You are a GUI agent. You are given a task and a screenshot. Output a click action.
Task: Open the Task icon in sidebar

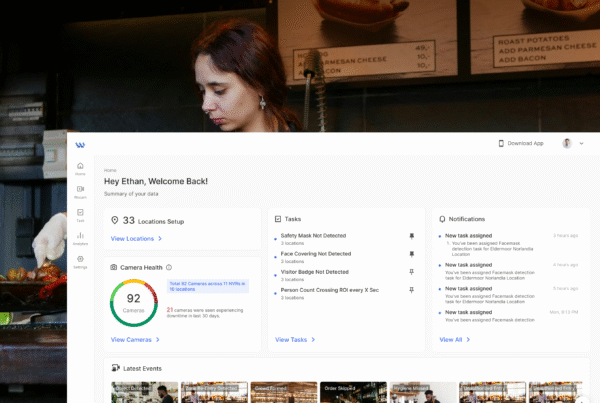[x=80, y=213]
